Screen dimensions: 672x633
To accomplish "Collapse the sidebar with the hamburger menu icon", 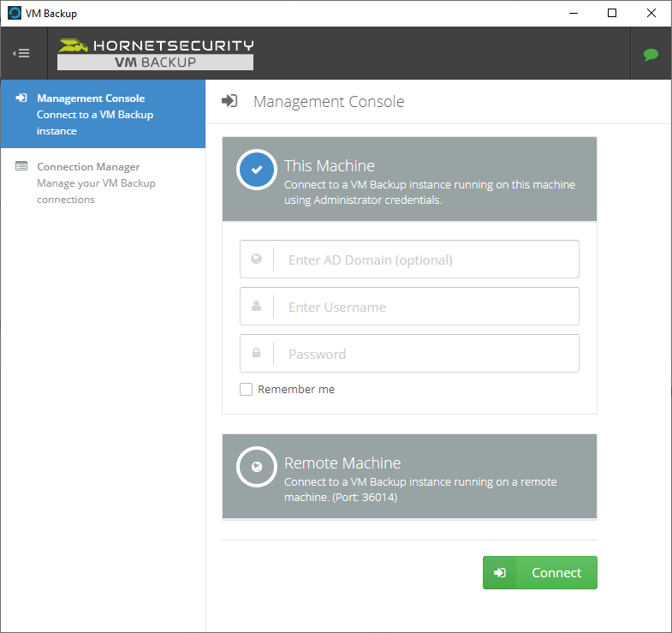I will click(21, 53).
